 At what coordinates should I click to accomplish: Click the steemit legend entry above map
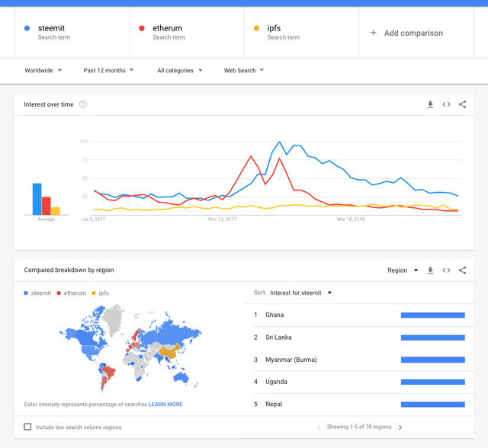click(37, 293)
